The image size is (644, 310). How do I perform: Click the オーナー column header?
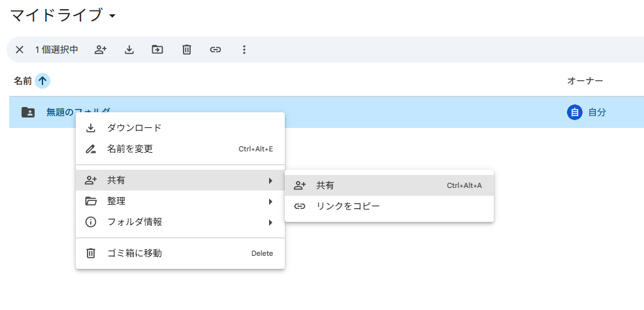tap(585, 81)
